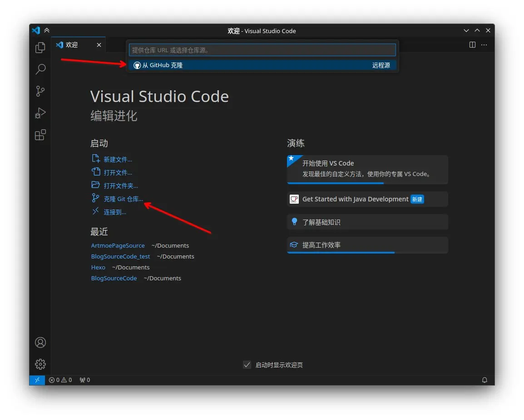
Task: Open recent folder Hexo
Action: tap(98, 268)
